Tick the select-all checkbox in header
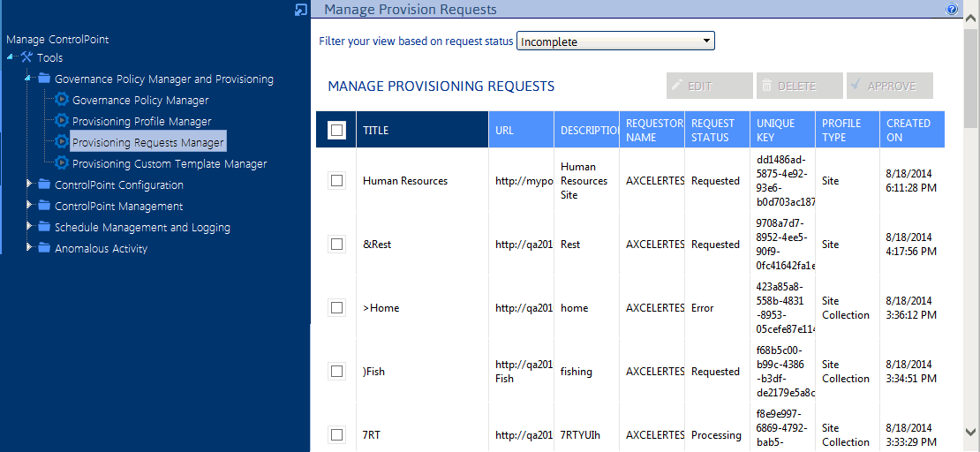Screen dimensions: 980x452 pyautogui.click(x=336, y=131)
